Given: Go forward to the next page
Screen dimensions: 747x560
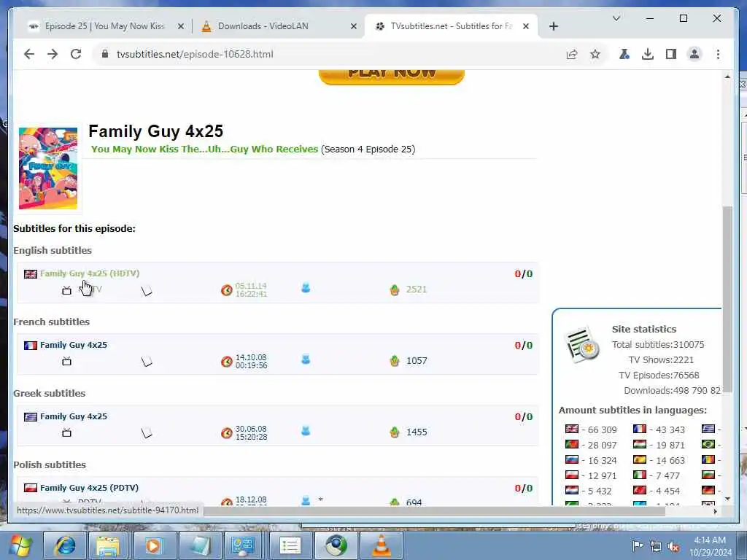Looking at the screenshot, I should coord(53,54).
